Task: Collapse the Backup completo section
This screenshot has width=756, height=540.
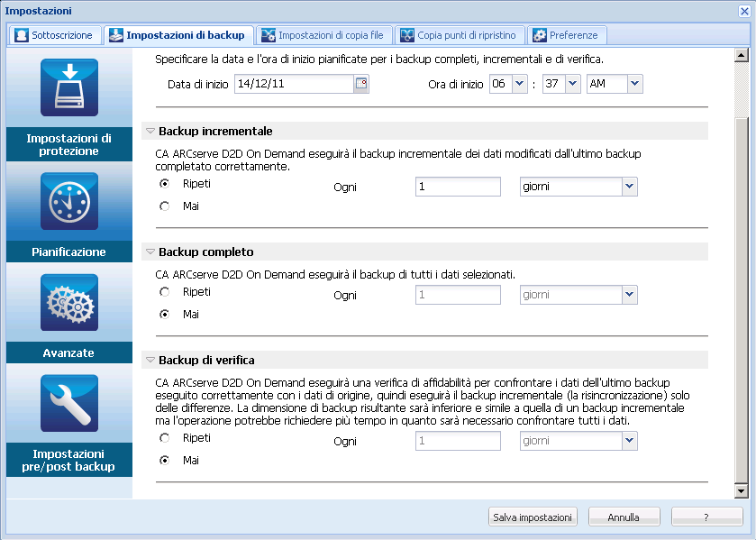Action: (x=150, y=252)
